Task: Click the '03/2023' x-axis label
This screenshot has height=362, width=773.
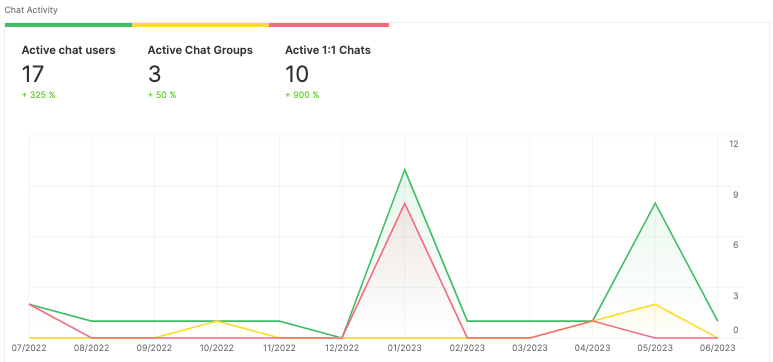Action: [x=530, y=348]
